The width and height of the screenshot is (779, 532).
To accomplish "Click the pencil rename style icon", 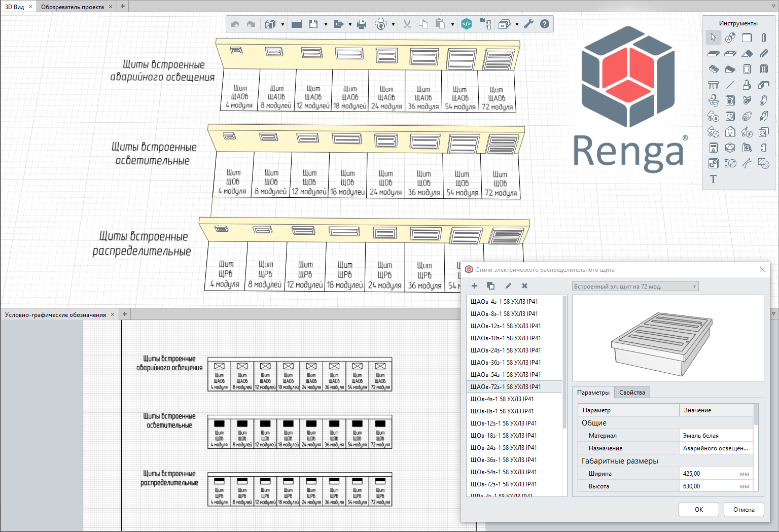I will (508, 286).
